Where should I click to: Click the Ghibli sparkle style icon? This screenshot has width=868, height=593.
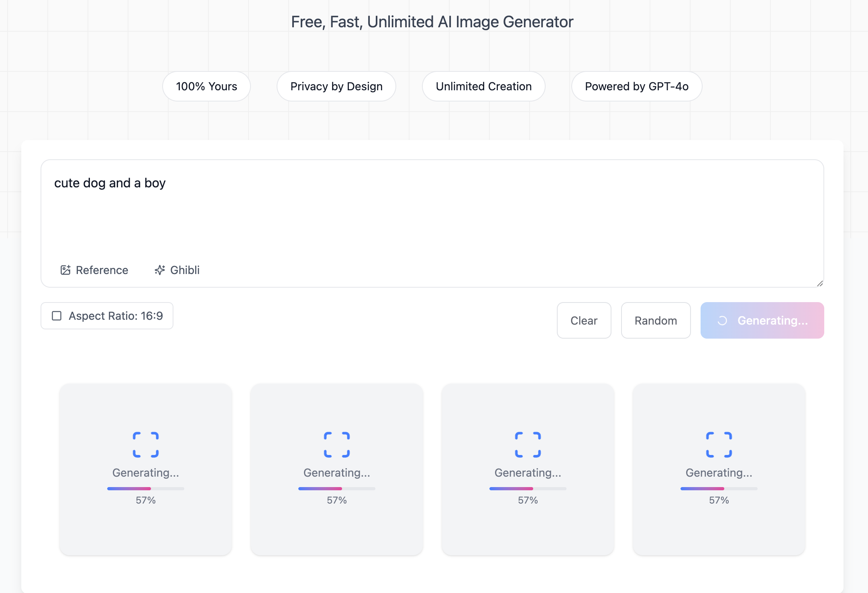160,270
